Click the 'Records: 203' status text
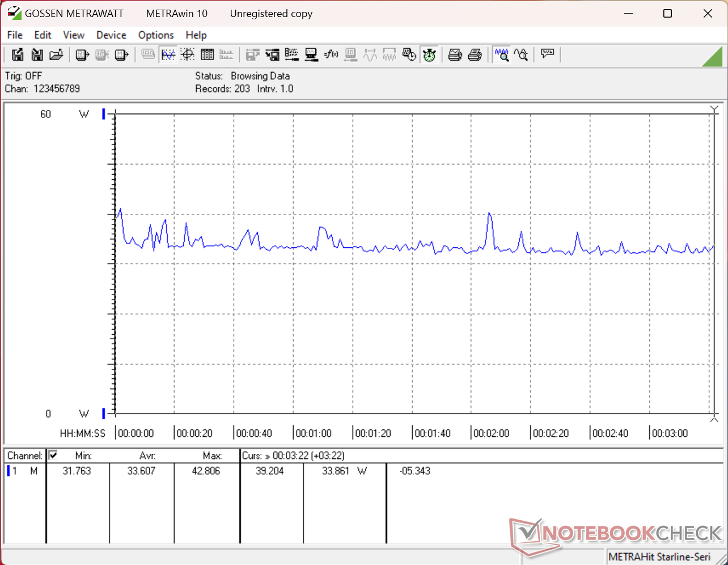This screenshot has height=565, width=728. [223, 88]
